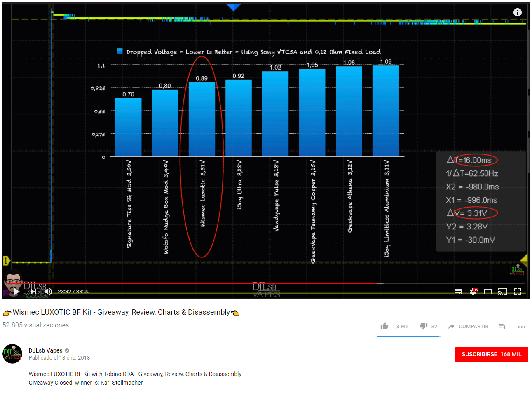Enter full screen mode

(518, 292)
